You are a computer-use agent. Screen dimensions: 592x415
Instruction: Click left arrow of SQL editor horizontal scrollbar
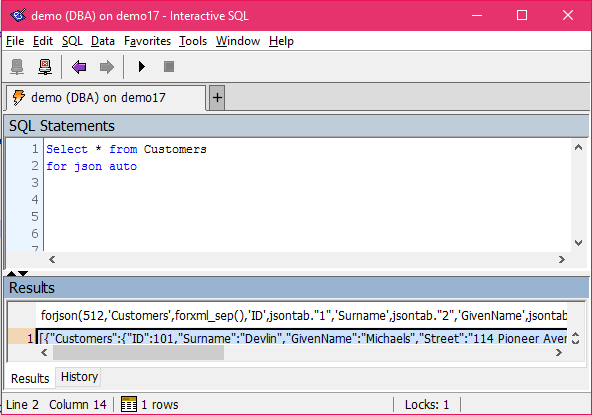(52, 259)
